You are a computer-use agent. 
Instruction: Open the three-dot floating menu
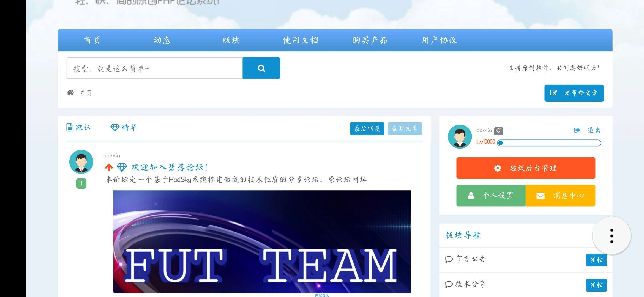click(x=612, y=236)
